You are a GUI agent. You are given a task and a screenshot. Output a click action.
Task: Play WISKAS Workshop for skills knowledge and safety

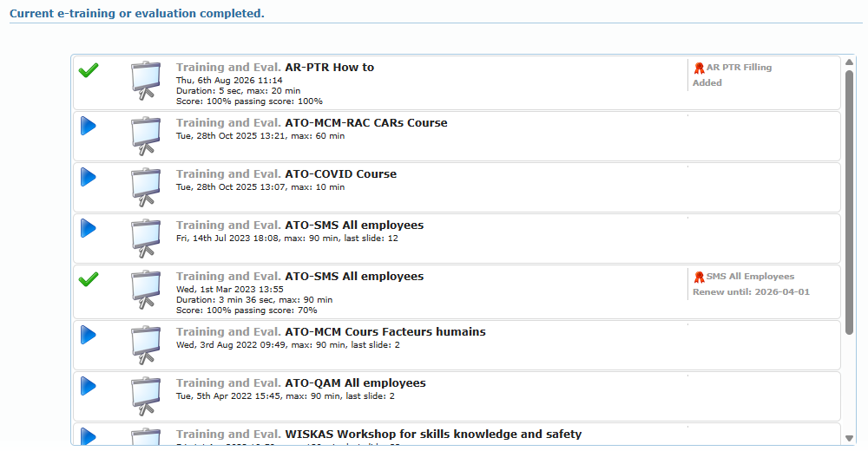(x=88, y=436)
